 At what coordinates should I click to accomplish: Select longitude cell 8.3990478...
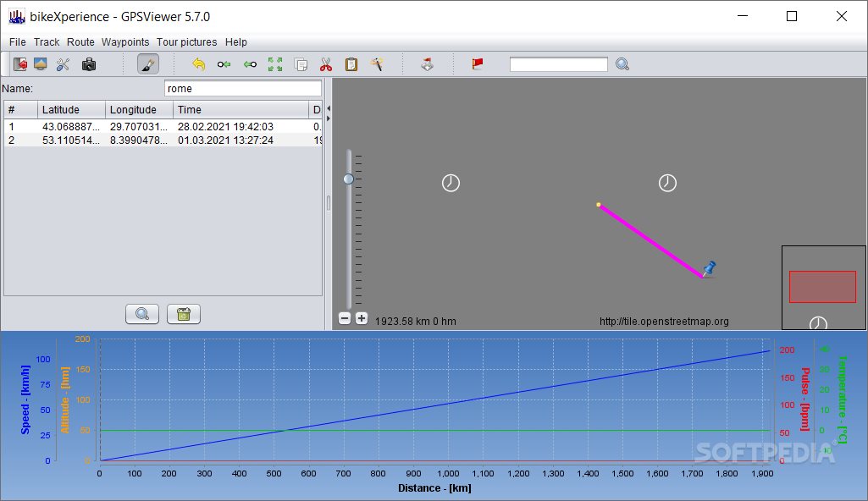[140, 140]
